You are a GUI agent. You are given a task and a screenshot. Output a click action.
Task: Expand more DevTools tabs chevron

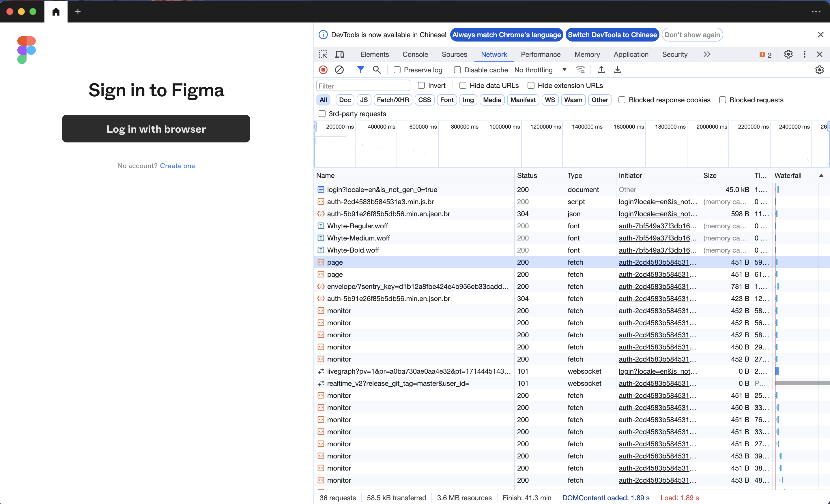point(707,54)
